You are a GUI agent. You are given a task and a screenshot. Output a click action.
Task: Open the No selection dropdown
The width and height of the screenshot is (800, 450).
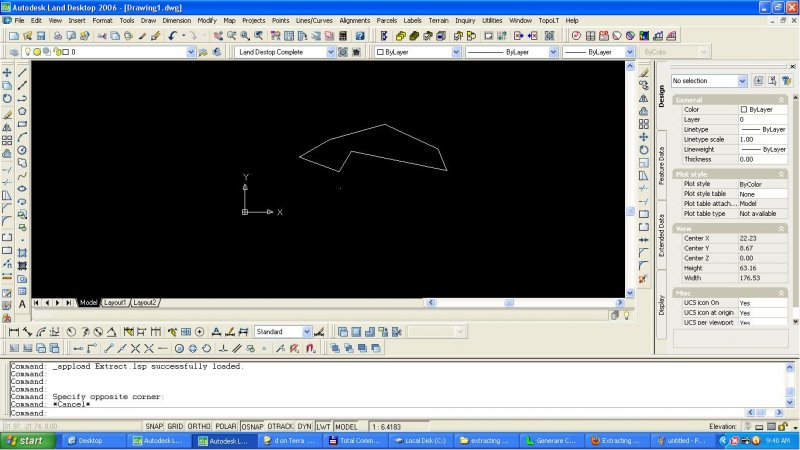[x=742, y=81]
